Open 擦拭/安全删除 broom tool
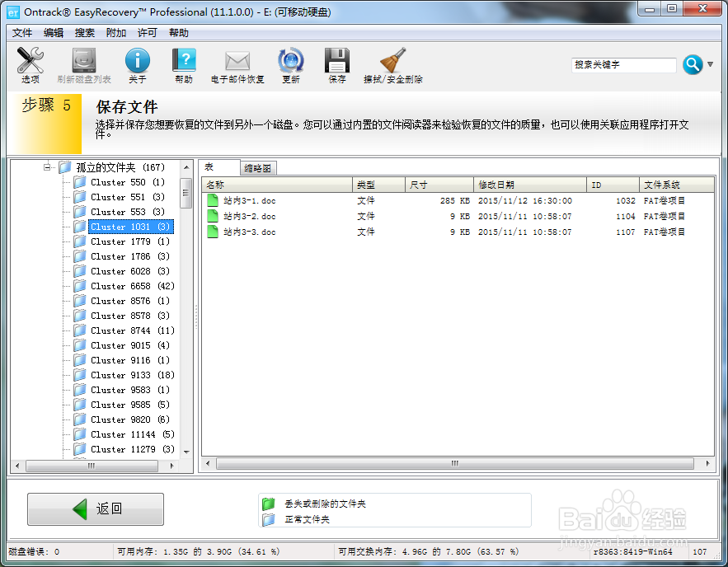Image resolution: width=728 pixels, height=567 pixels. tap(392, 65)
